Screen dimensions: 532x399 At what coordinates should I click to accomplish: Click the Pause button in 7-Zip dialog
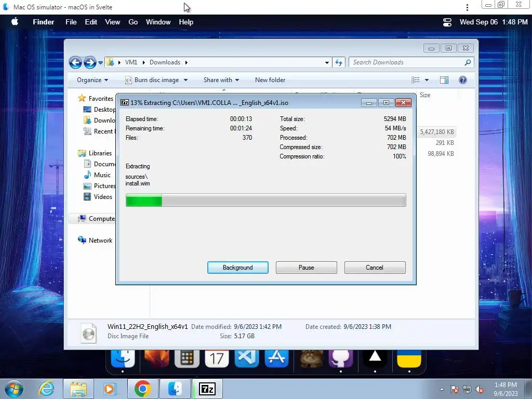coord(307,268)
